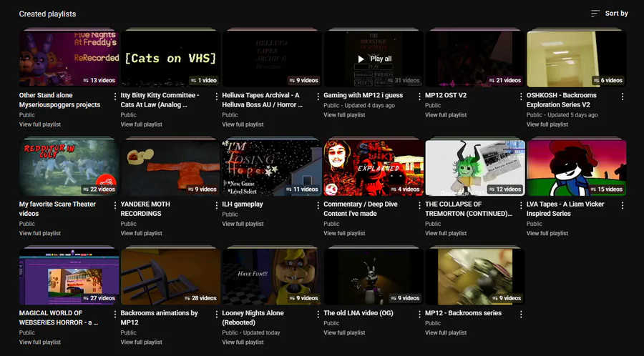
Task: Open options menu for Other Stand alone playlist
Action: tap(115, 97)
